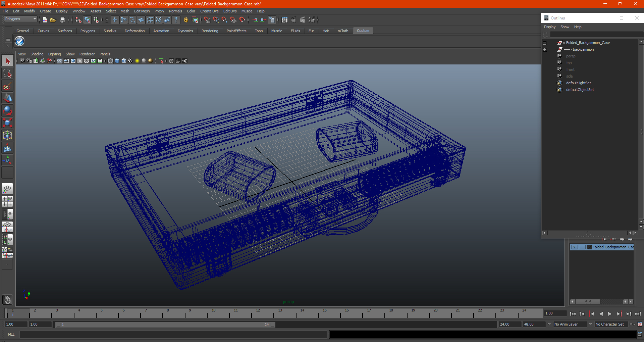This screenshot has height=342, width=644.
Task: Collapse the Folded_Backgammon_Case node in Outliner
Action: point(545,43)
